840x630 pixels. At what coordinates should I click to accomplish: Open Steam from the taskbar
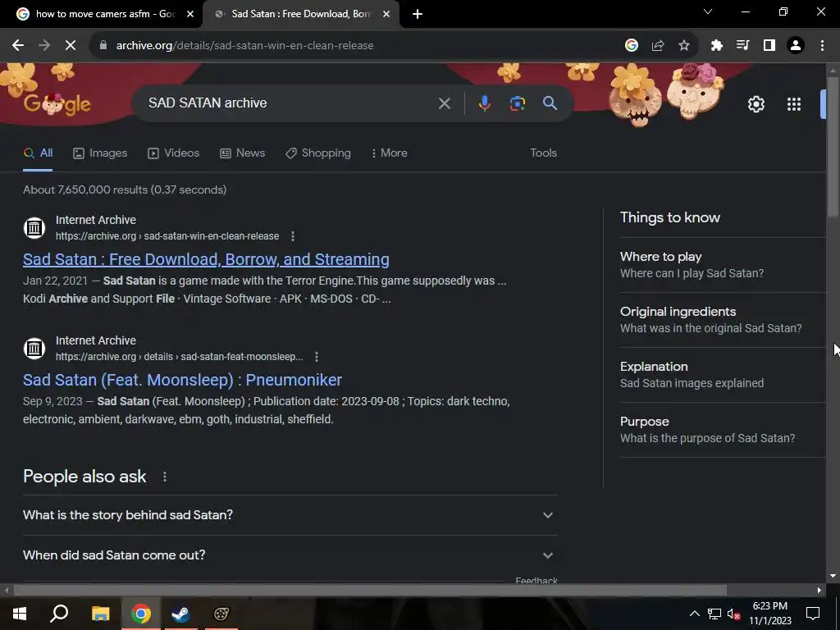click(180, 614)
